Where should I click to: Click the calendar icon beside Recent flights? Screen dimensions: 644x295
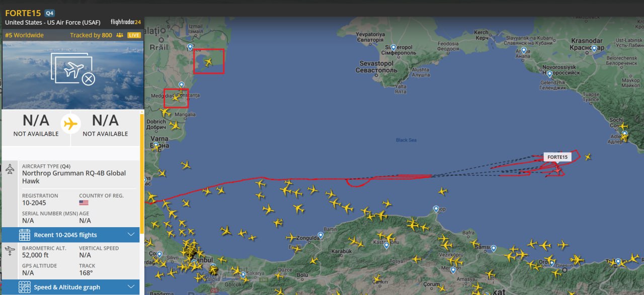pos(25,235)
